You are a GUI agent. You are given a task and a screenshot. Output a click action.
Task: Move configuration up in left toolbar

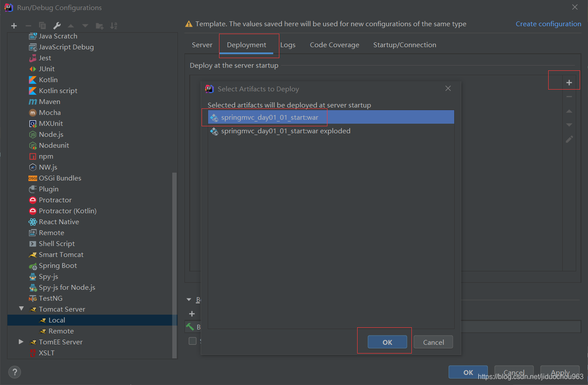(71, 26)
